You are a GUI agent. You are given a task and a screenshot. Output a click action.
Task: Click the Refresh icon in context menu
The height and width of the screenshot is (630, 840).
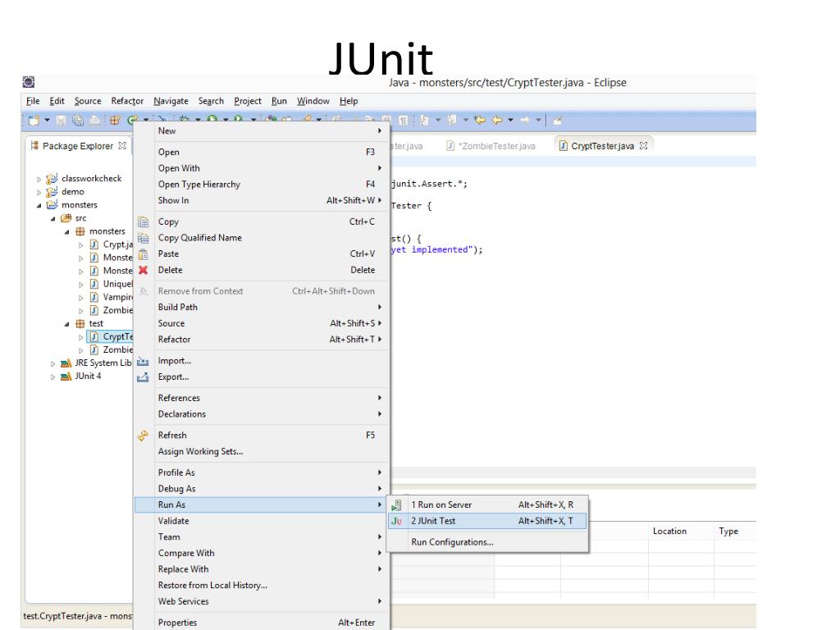pos(143,436)
